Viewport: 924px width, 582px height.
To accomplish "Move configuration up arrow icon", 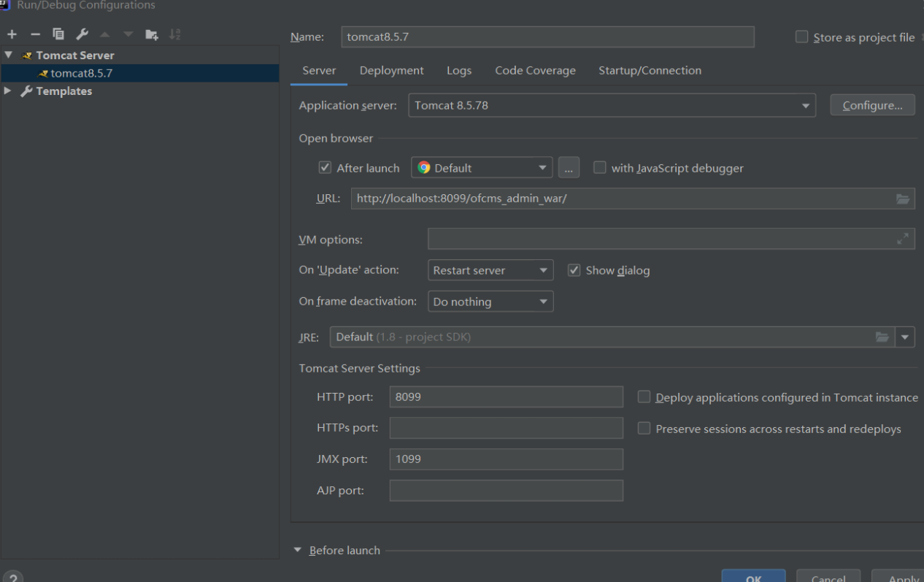I will 105,34.
